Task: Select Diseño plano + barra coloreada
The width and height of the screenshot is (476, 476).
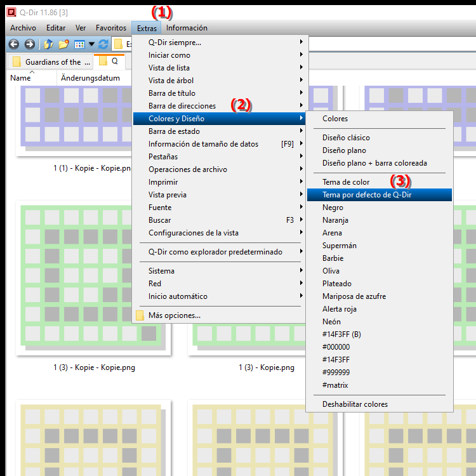Action: 380,163
